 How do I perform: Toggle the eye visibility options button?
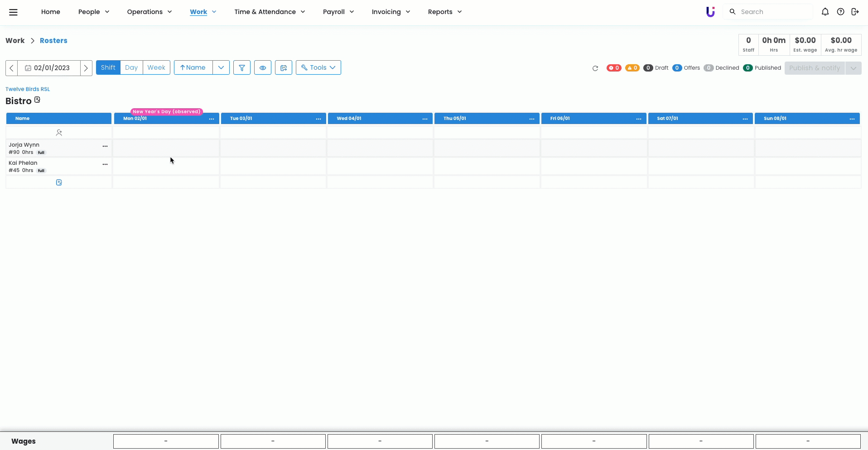coord(263,68)
